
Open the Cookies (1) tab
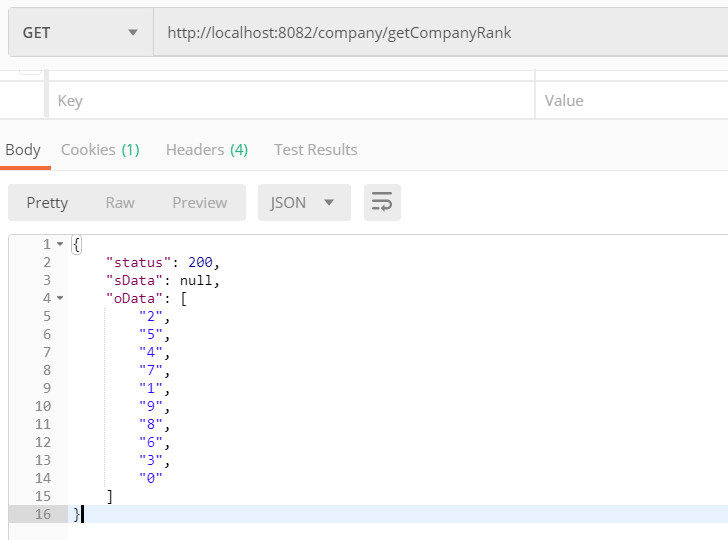[x=100, y=150]
